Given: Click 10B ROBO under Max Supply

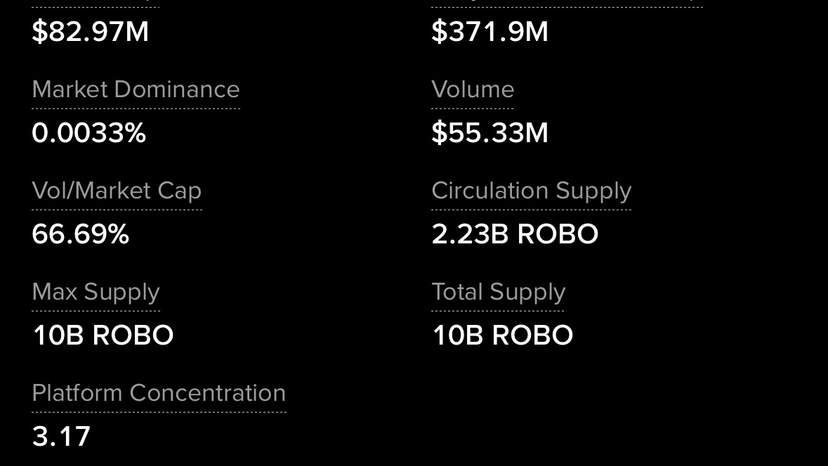Looking at the screenshot, I should [x=102, y=335].
